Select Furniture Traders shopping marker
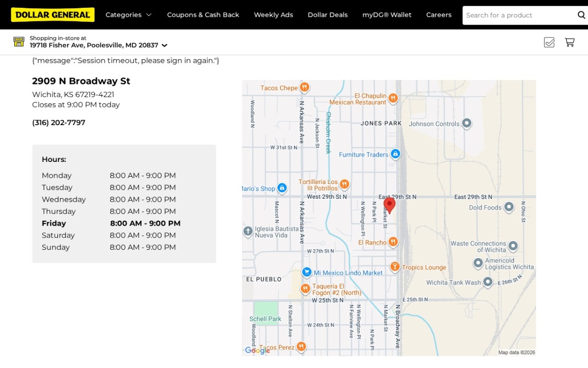The height and width of the screenshot is (368, 588). pyautogui.click(x=395, y=154)
